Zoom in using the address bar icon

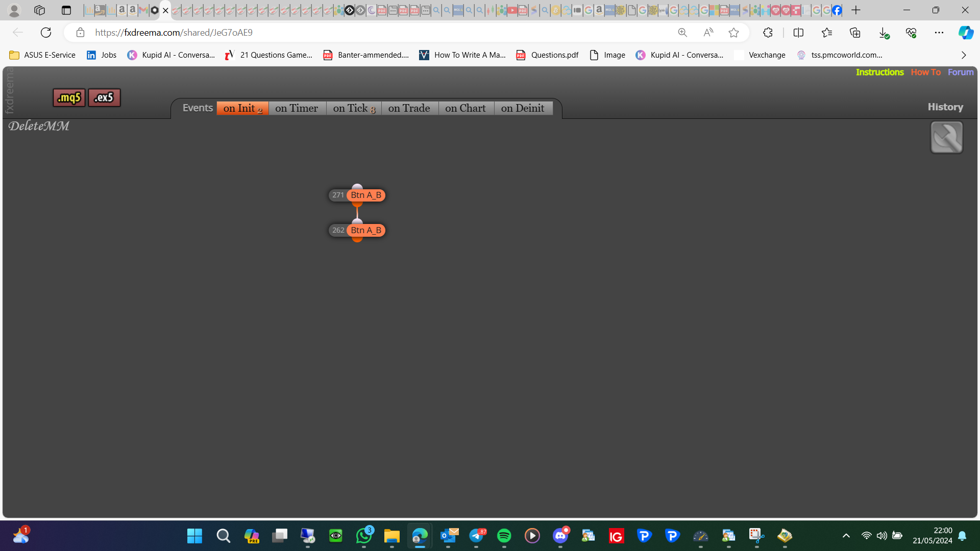682,33
